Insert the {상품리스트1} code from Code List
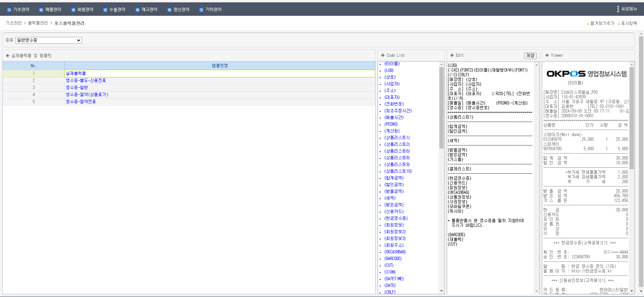Viewport: 644px width, 297px height. pos(397,138)
